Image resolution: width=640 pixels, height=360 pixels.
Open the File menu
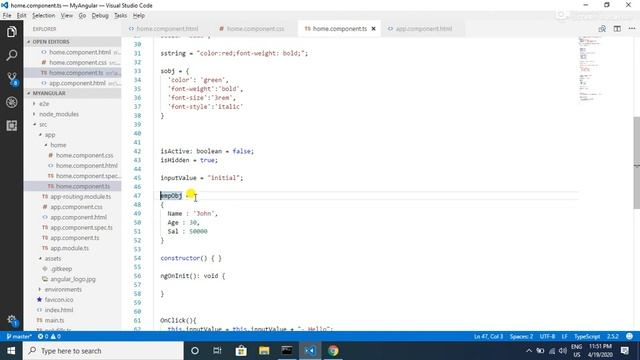(7, 16)
